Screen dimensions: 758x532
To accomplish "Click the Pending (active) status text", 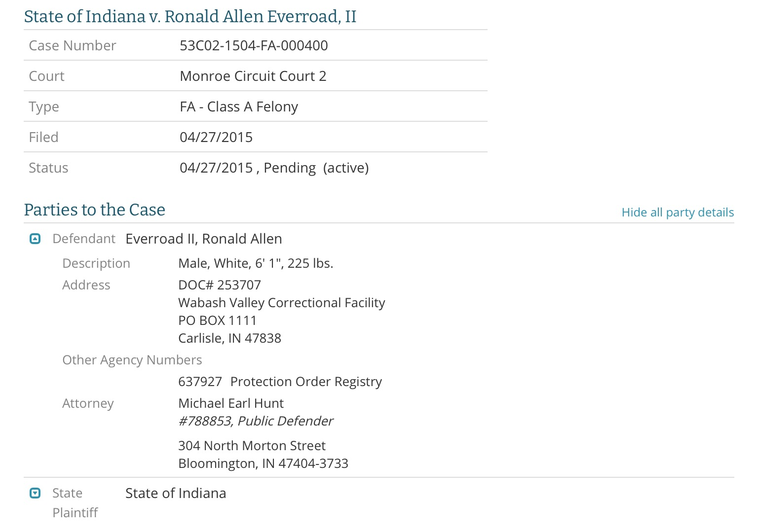I will pos(316,168).
